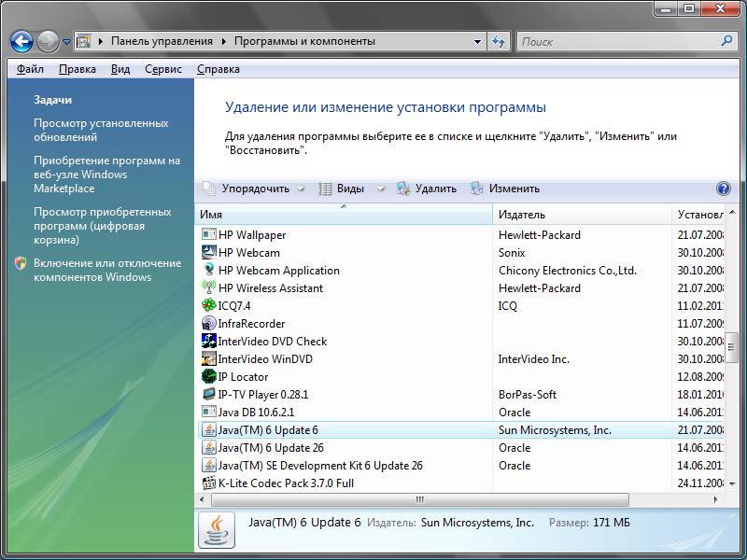Click inside the Поиск search field
747x560 pixels.
[616, 41]
